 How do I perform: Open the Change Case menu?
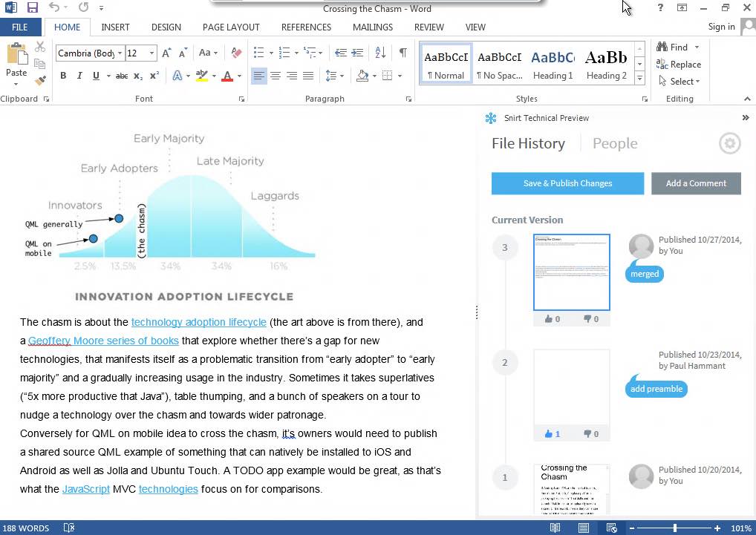tap(208, 53)
